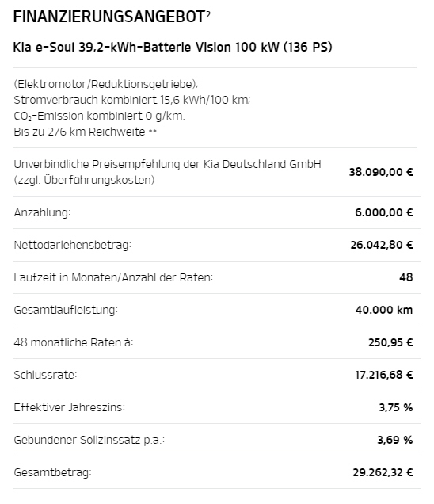
Task: Click the 48 monatliche Raten à label
Action: coord(73,342)
